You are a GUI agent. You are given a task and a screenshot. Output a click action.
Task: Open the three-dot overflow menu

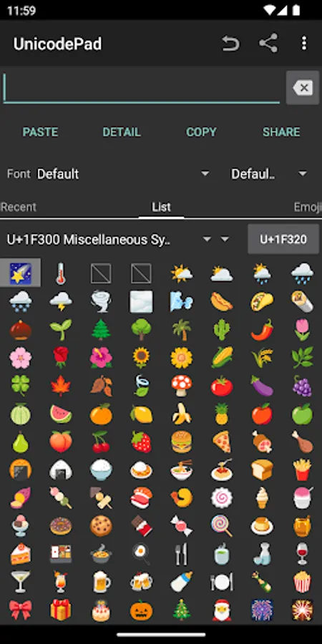pos(304,43)
